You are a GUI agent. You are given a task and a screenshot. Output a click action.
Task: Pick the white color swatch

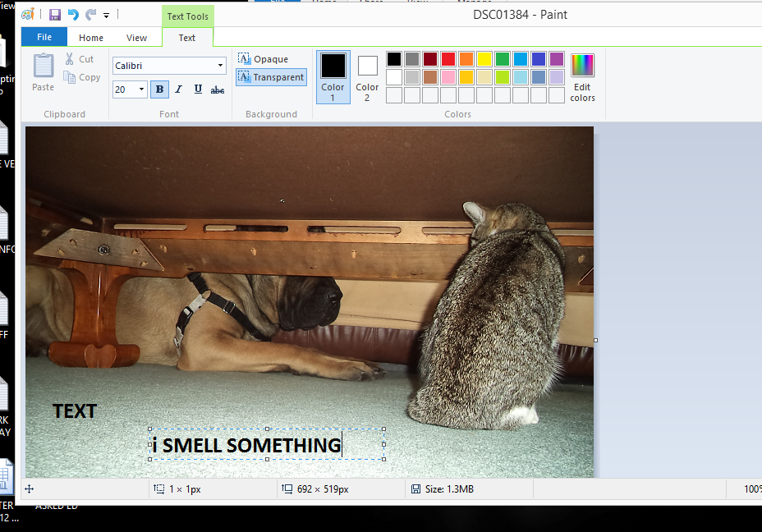tap(394, 77)
